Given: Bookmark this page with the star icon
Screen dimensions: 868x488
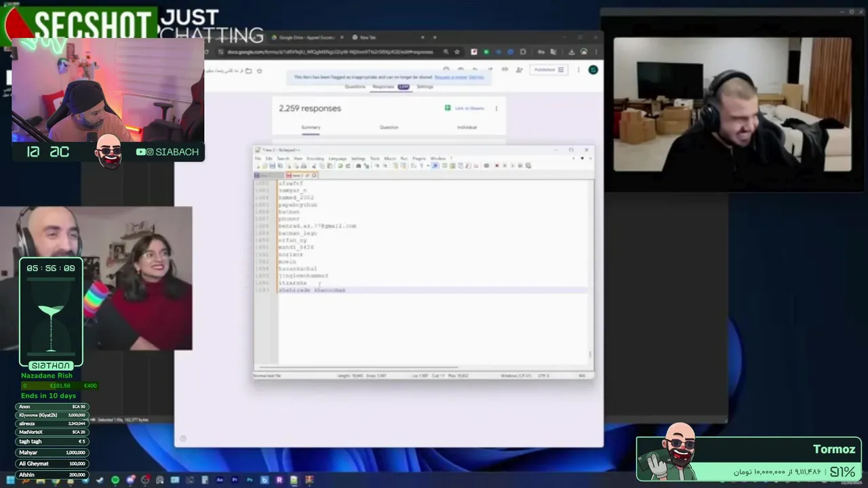Looking at the screenshot, I should coord(457,52).
